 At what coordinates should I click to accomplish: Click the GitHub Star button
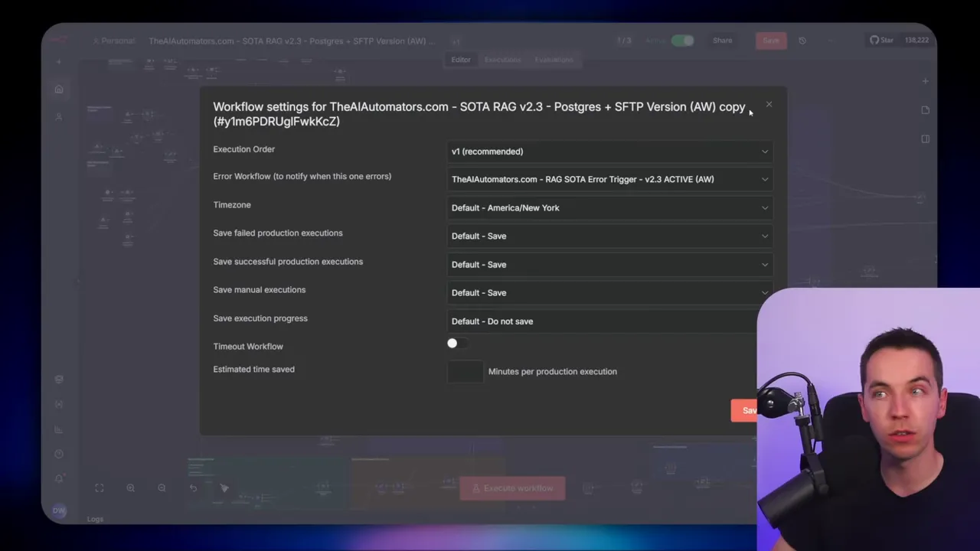coord(881,40)
